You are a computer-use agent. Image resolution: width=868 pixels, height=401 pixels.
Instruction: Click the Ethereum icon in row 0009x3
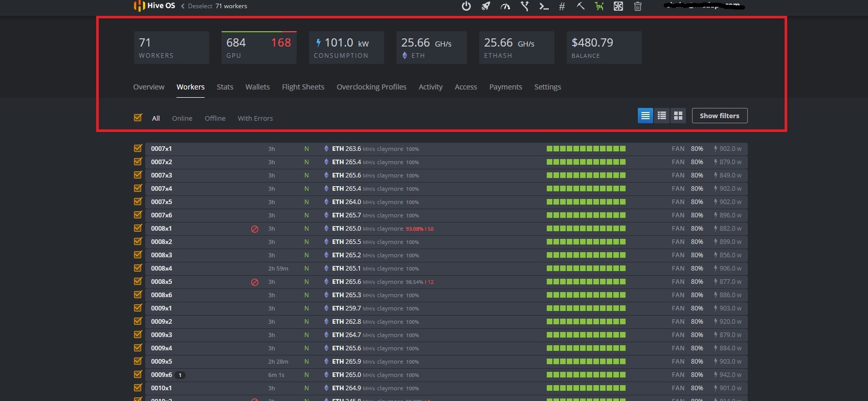point(326,335)
